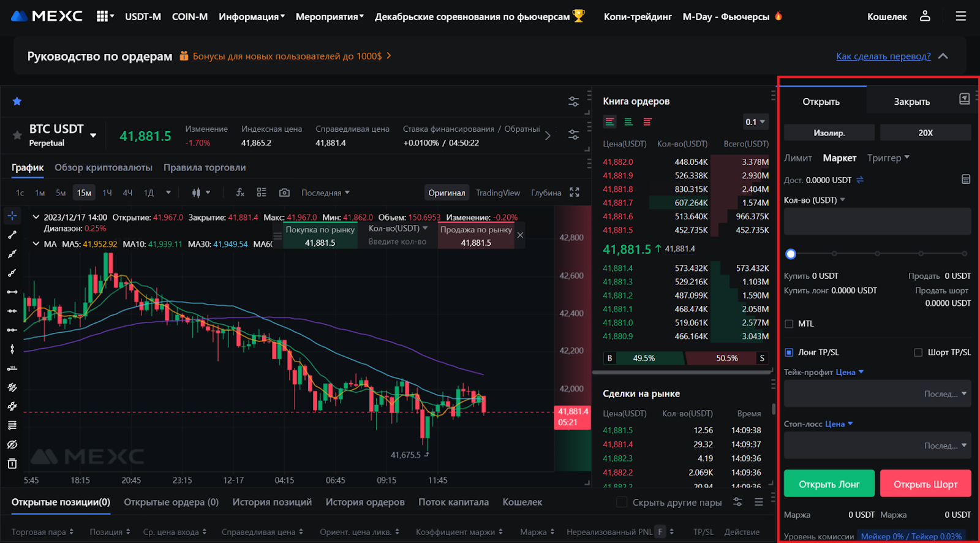
Task: Click the Как сделать перевод? link
Action: 883,56
